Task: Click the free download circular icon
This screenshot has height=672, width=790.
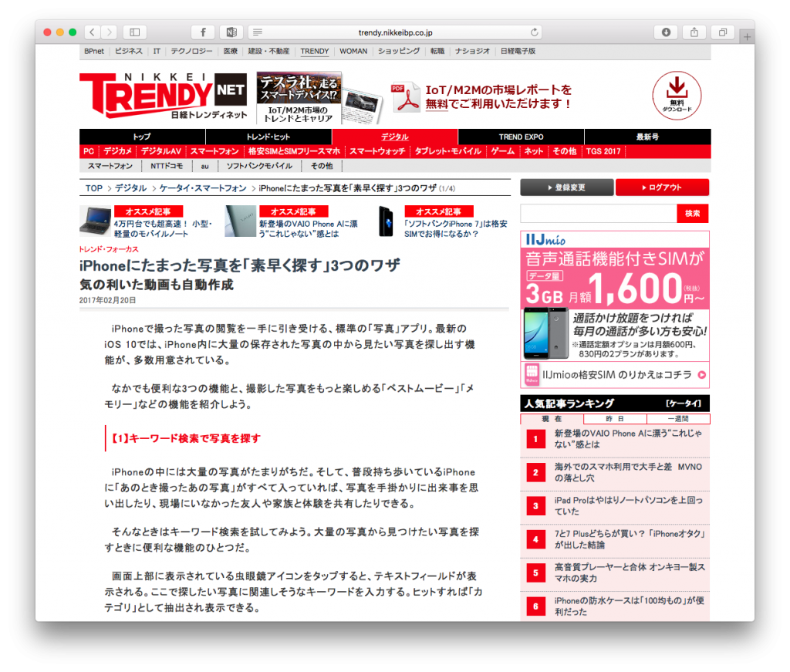Action: pos(677,95)
